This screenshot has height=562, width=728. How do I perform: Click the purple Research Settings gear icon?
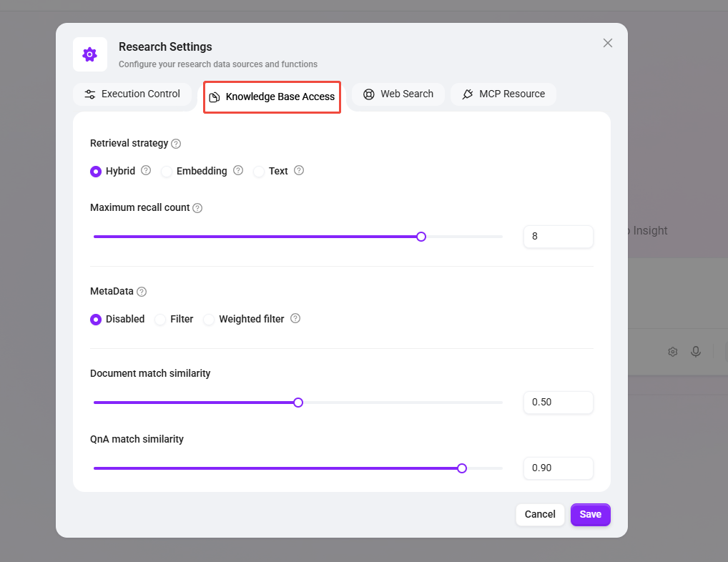(x=89, y=54)
